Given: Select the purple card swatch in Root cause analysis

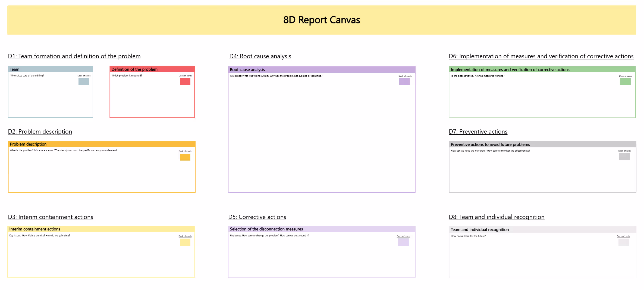Looking at the screenshot, I should (x=404, y=82).
